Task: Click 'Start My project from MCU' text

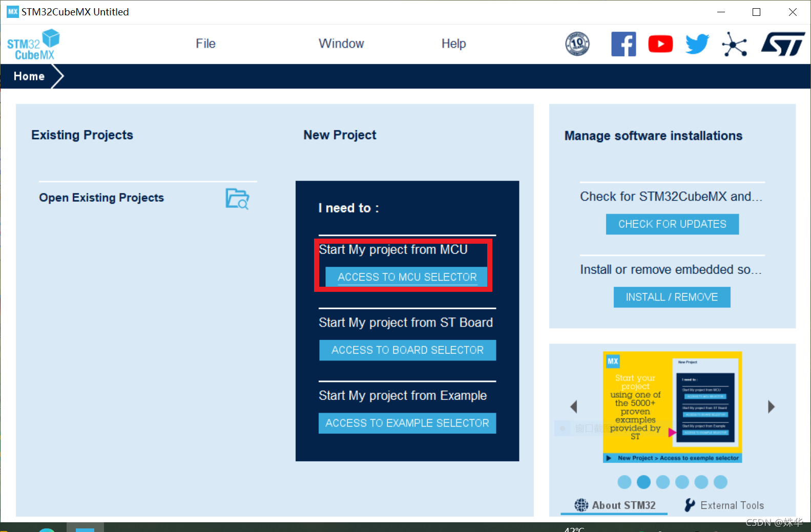Action: point(393,249)
